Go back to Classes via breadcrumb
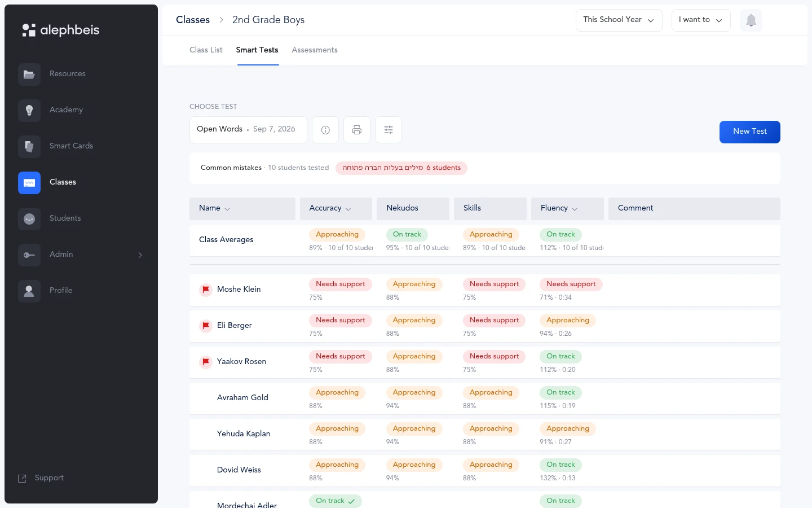This screenshot has width=812, height=508. click(193, 20)
